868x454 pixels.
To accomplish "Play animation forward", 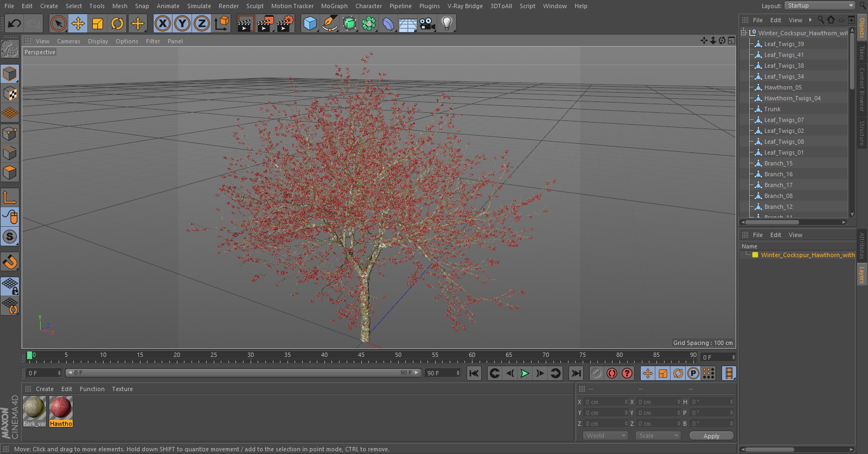I will point(525,373).
